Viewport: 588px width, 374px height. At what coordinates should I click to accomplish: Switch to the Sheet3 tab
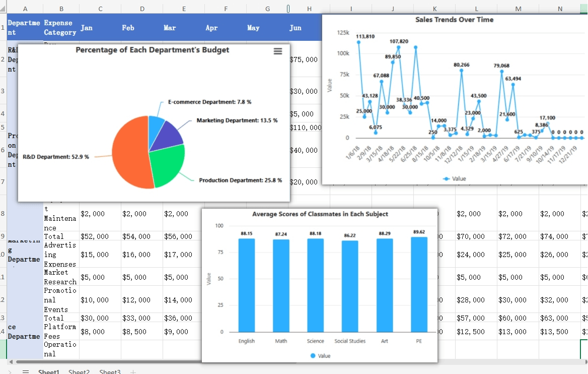(x=110, y=371)
